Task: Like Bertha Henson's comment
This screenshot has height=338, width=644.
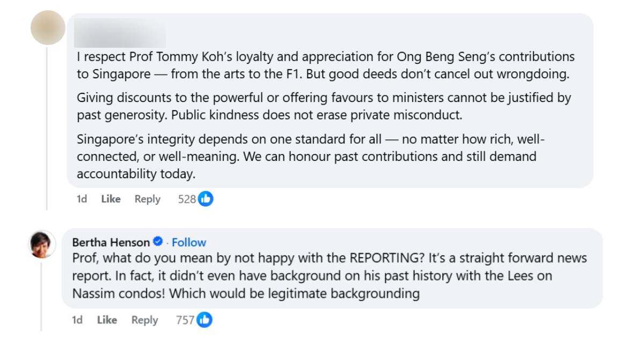Action: [x=107, y=320]
